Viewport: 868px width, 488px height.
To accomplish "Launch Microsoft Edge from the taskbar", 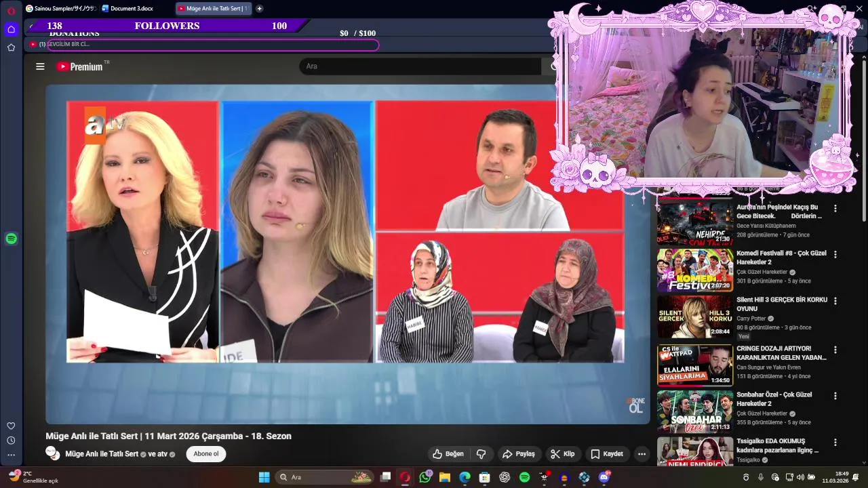I will coord(465,477).
